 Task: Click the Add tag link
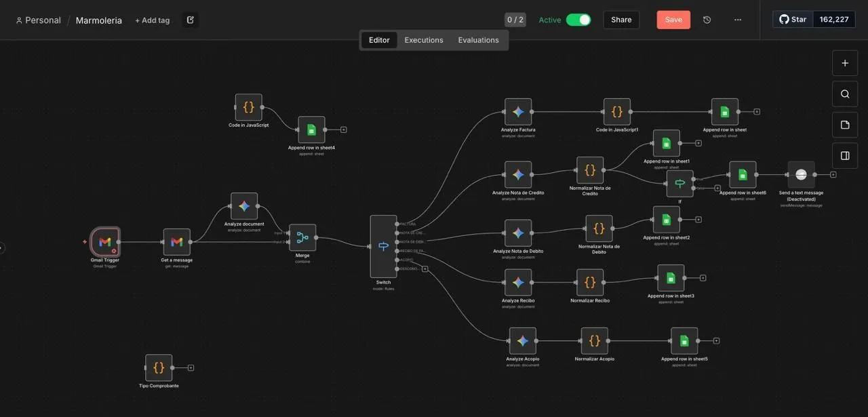153,20
